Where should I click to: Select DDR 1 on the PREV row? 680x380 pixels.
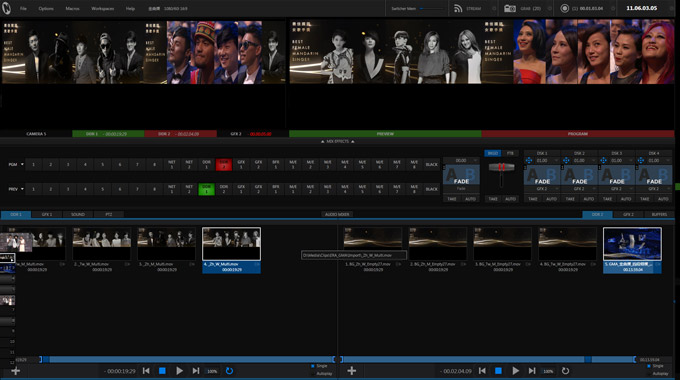pyautogui.click(x=206, y=189)
